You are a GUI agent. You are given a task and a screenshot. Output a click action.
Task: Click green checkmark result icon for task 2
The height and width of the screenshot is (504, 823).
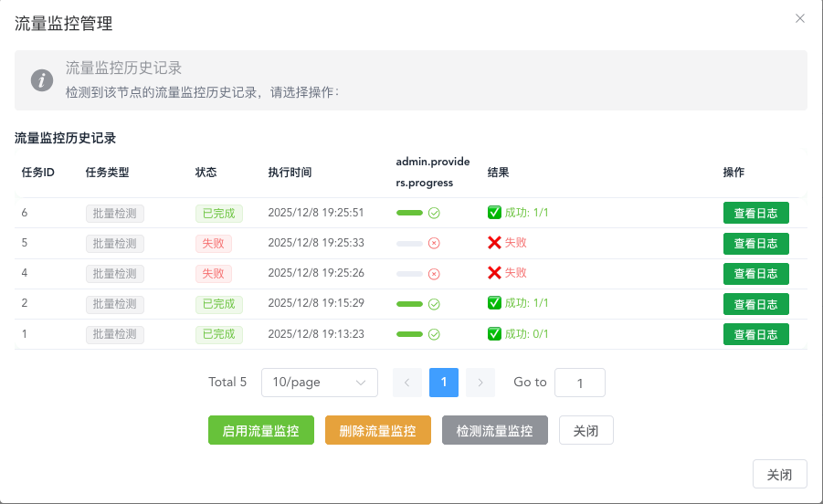(x=495, y=303)
